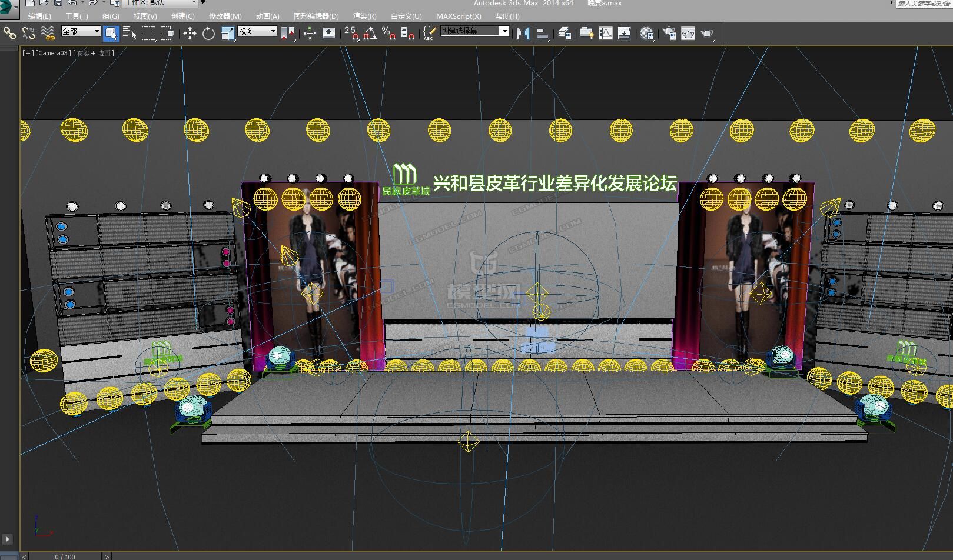Open Select by Name dialog
This screenshot has width=953, height=560.
pos(129,34)
